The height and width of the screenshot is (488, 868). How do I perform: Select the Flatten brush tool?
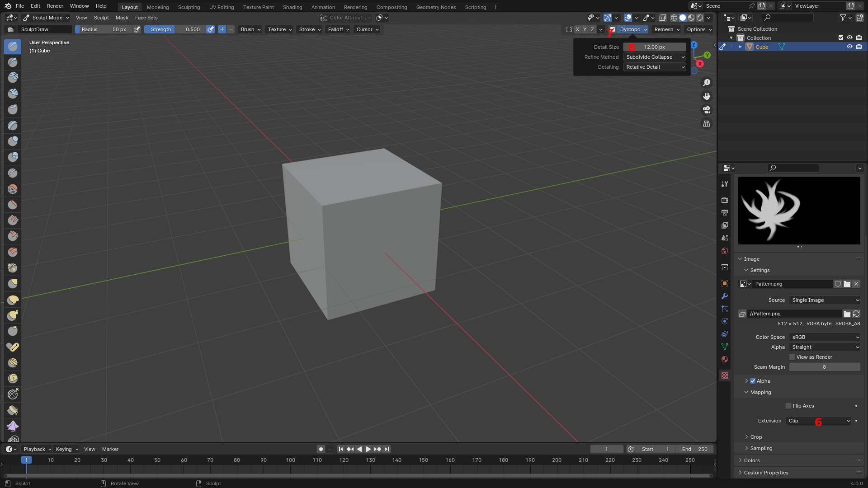coord(13,205)
